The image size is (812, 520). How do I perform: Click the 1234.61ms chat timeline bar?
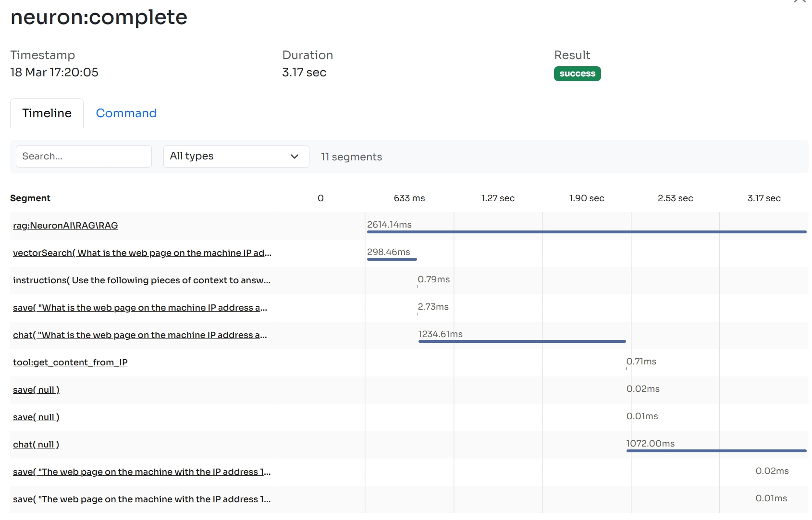pos(522,341)
